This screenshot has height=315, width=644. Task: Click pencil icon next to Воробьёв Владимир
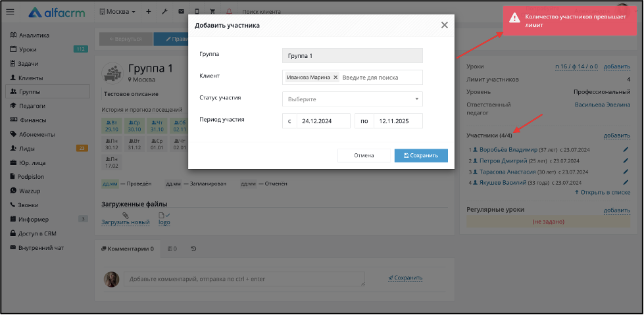626,149
